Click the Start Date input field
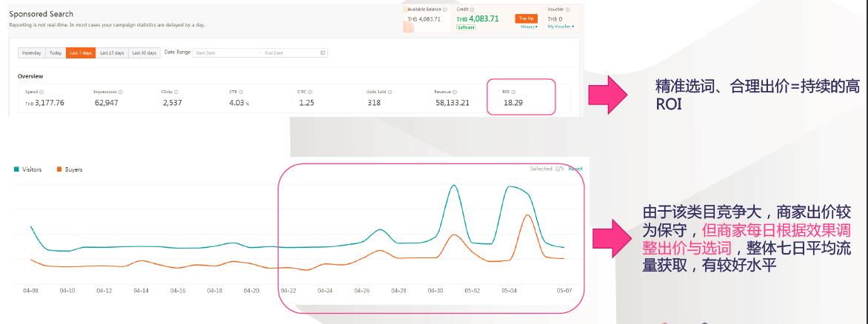The height and width of the screenshot is (324, 868). 222,53
